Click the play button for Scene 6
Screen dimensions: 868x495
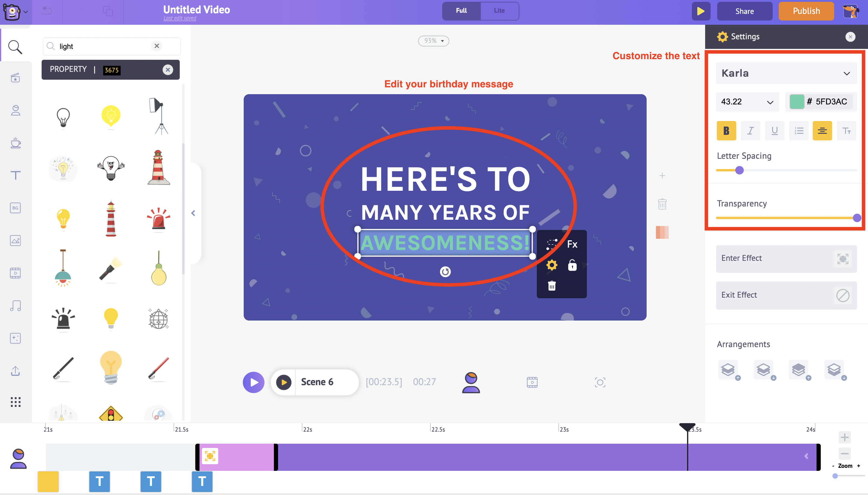283,382
